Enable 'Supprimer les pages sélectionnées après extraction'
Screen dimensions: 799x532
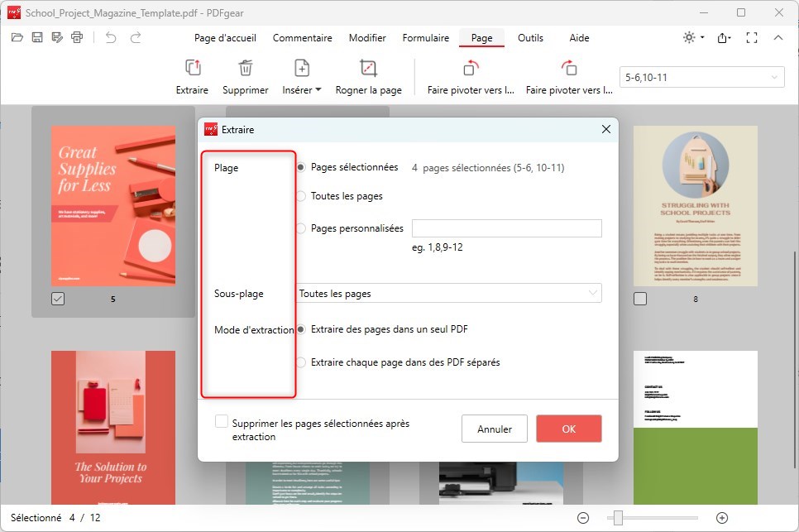(221, 420)
